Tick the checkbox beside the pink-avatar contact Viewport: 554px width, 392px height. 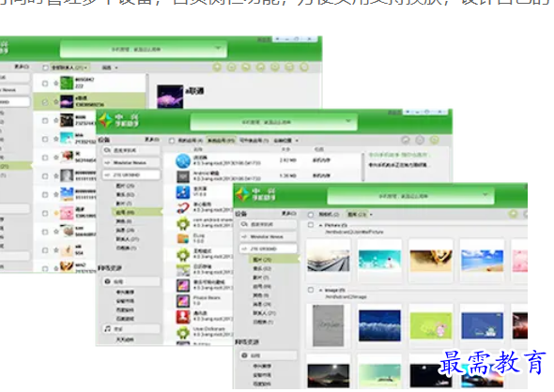[45, 214]
